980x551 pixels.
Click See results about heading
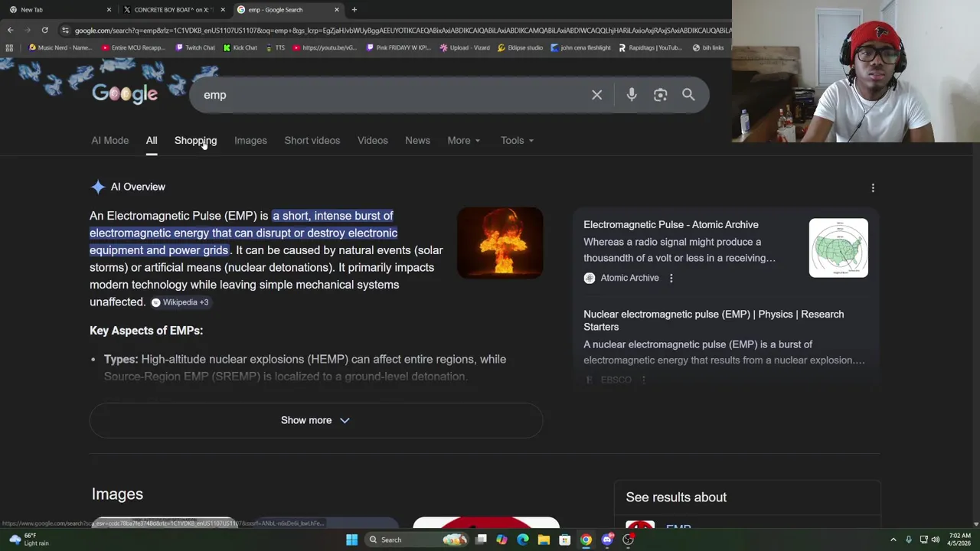pyautogui.click(x=676, y=497)
